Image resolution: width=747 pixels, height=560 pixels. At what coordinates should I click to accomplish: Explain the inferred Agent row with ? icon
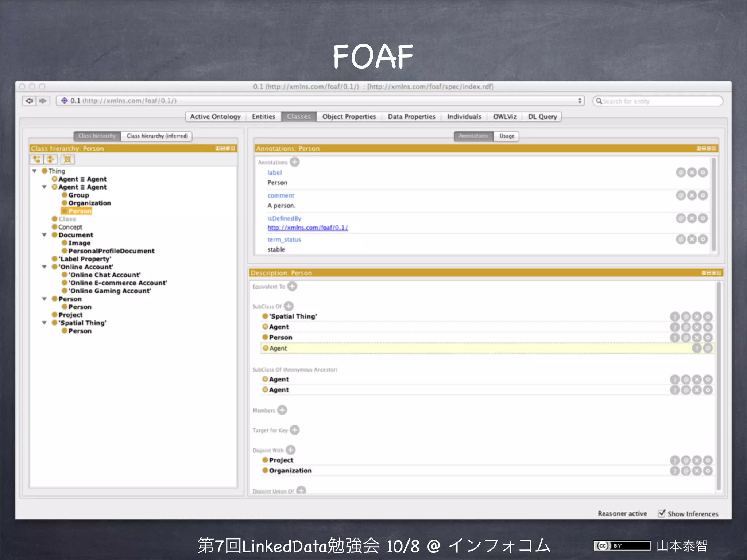697,349
